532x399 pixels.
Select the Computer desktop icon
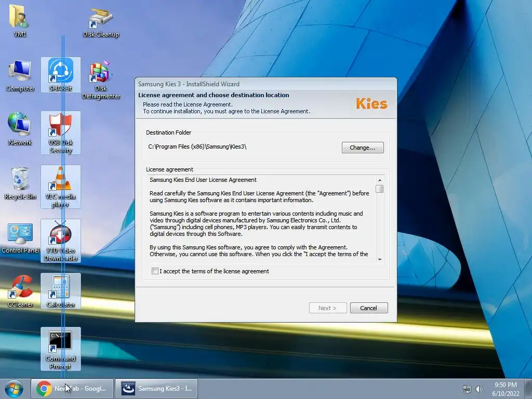[20, 75]
